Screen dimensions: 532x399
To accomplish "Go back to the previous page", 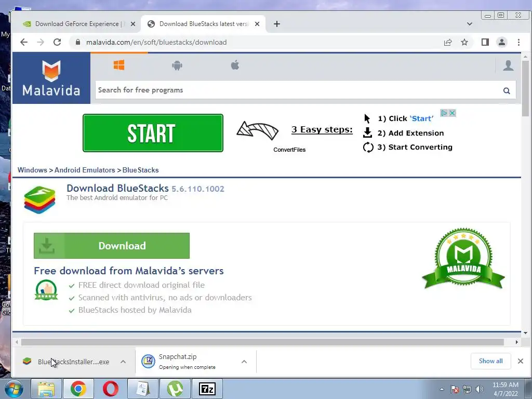I will 24,42.
